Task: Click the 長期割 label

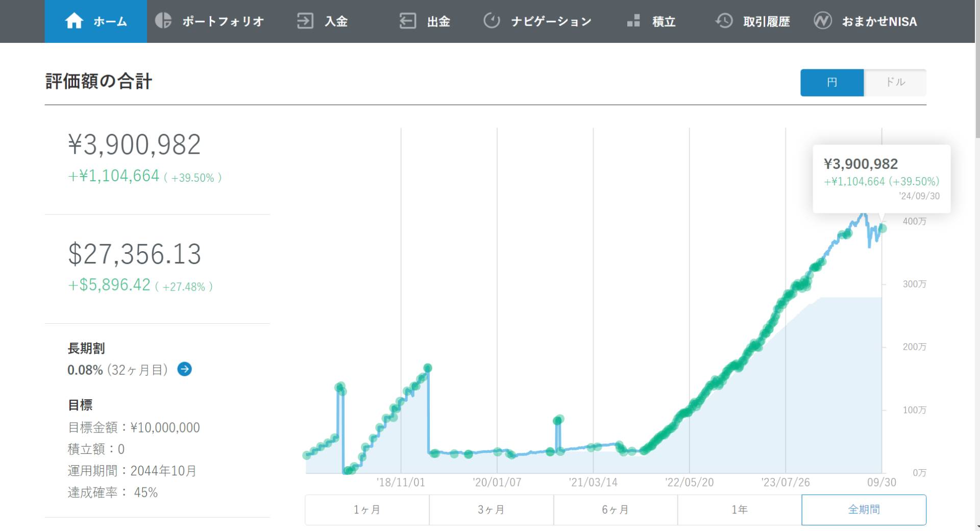Action: [86, 348]
